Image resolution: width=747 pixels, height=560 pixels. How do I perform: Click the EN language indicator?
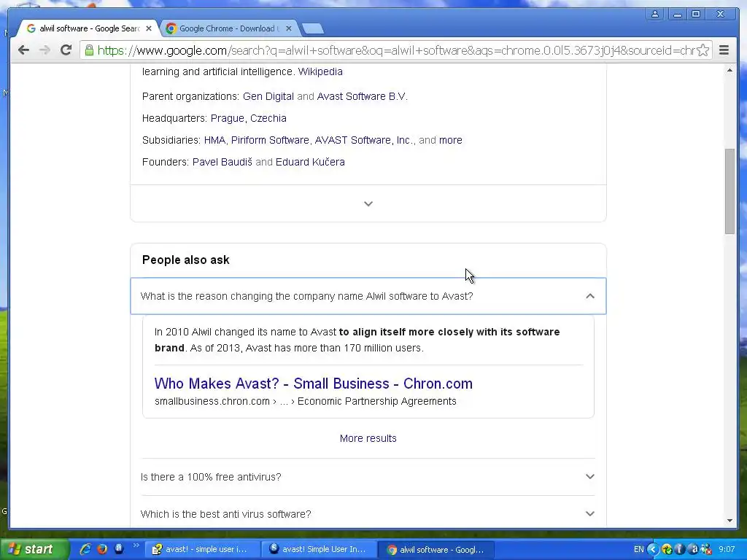click(x=639, y=550)
